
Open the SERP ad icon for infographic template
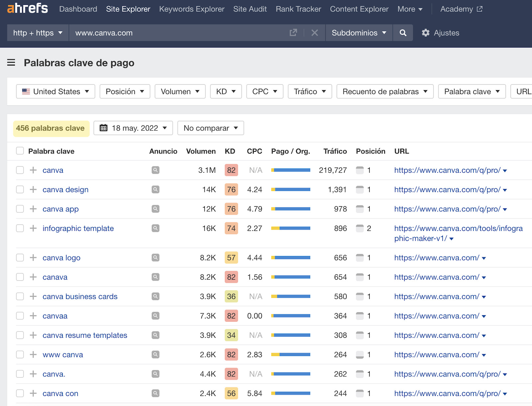tap(155, 228)
